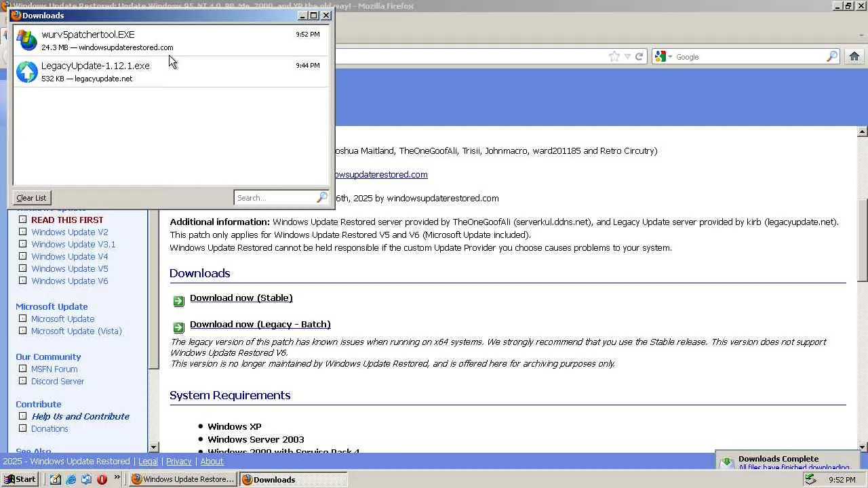
Task: Open Windows Update V2 sidebar link
Action: coord(70,232)
